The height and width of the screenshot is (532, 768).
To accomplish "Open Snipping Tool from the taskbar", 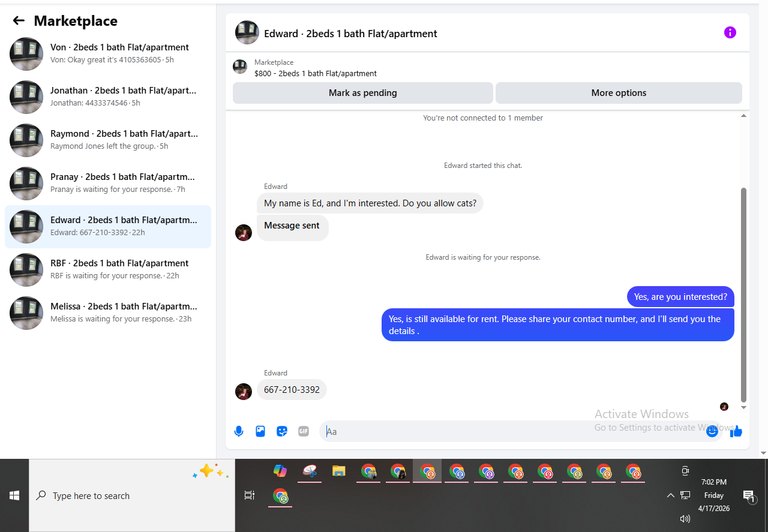I will [x=310, y=471].
